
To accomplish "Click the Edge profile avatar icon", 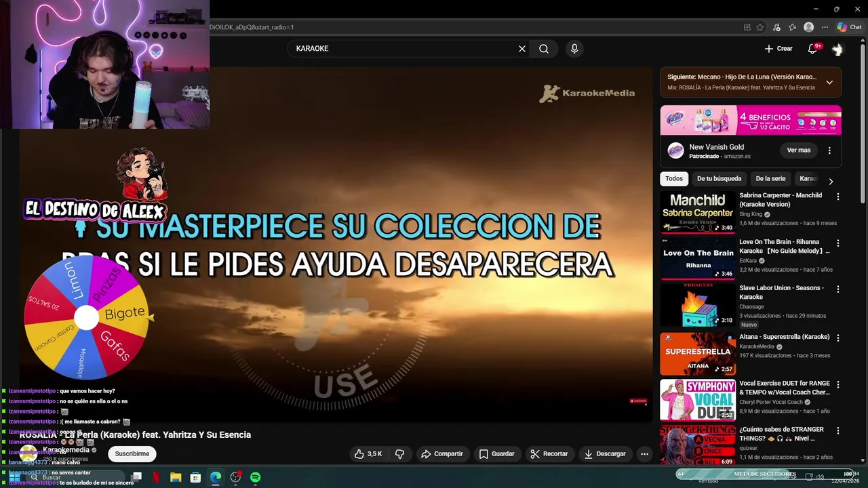I will (808, 27).
